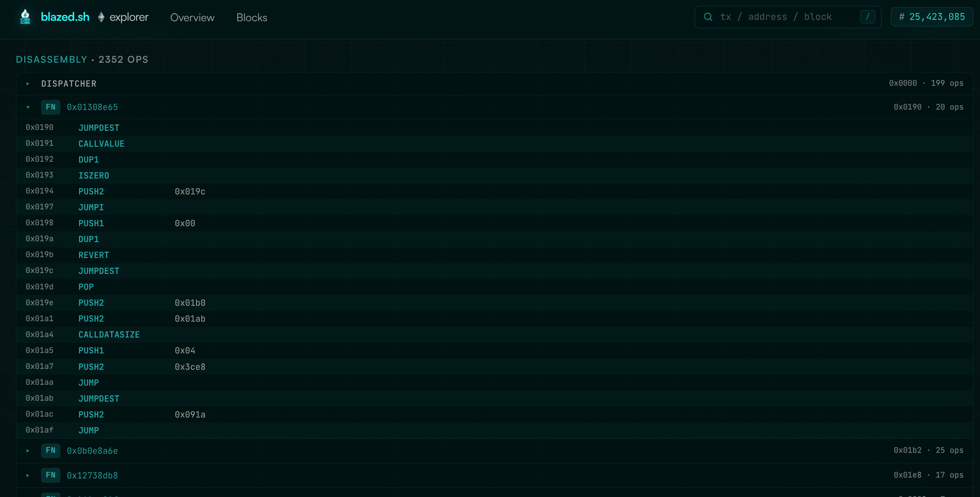This screenshot has width=980, height=497.
Task: Click the CALLDATASIZE opcode
Action: 109,334
